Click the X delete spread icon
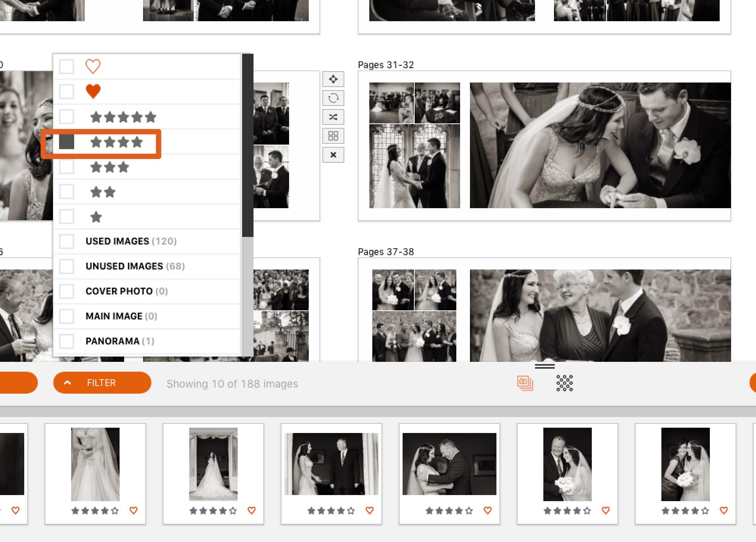756x542 pixels. (333, 155)
